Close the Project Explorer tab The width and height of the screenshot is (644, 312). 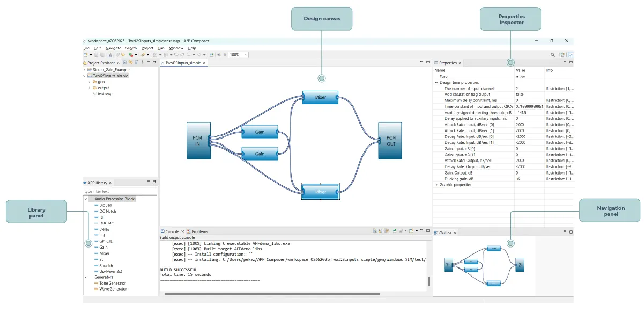click(x=118, y=63)
